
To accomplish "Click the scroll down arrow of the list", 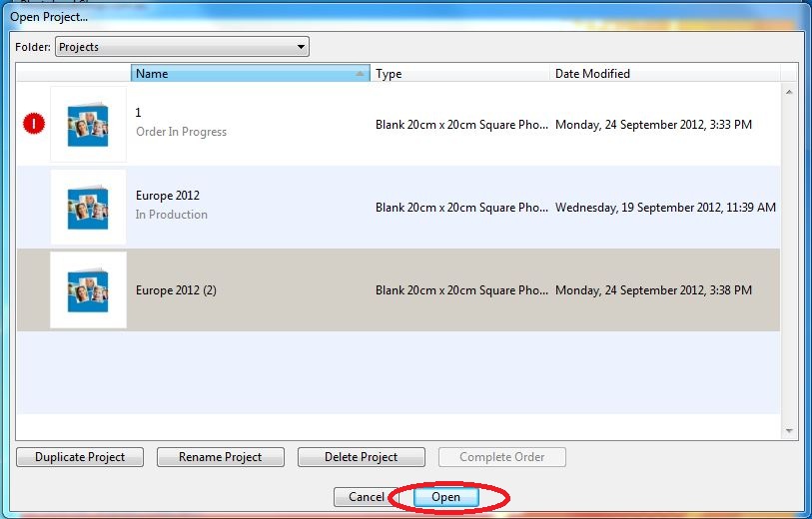I will (789, 430).
